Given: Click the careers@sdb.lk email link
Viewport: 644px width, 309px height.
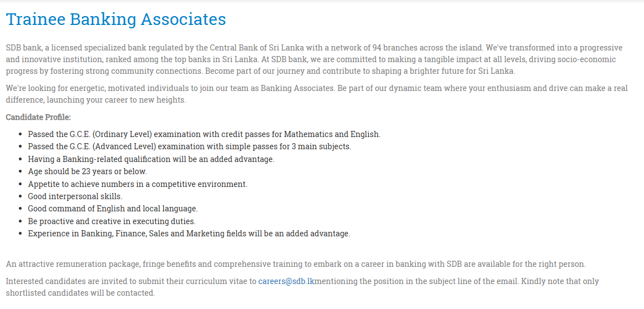Looking at the screenshot, I should pos(286,281).
